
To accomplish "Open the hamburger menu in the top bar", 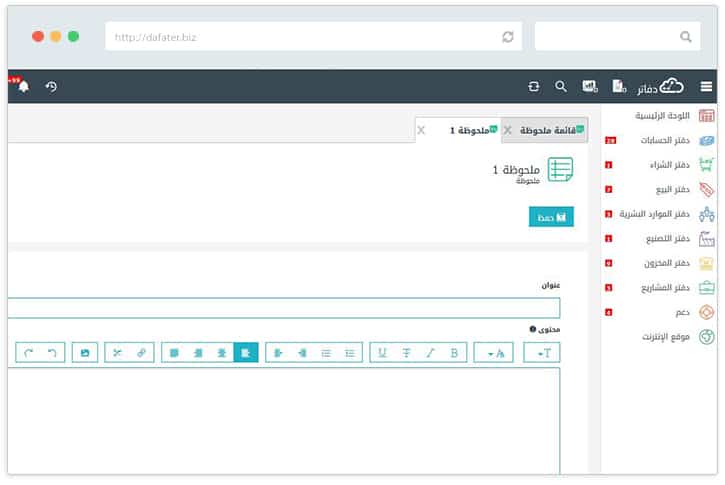I will [706, 87].
